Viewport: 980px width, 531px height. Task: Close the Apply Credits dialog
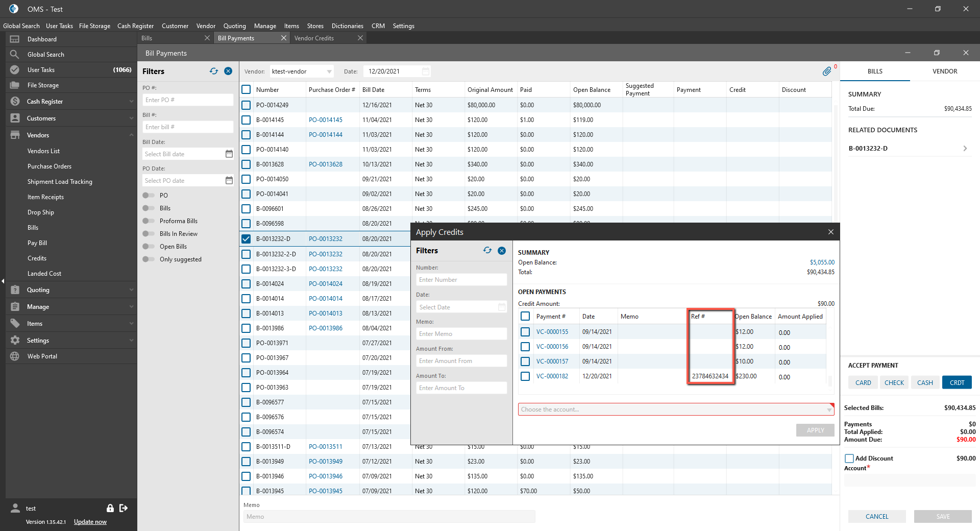[x=830, y=232]
